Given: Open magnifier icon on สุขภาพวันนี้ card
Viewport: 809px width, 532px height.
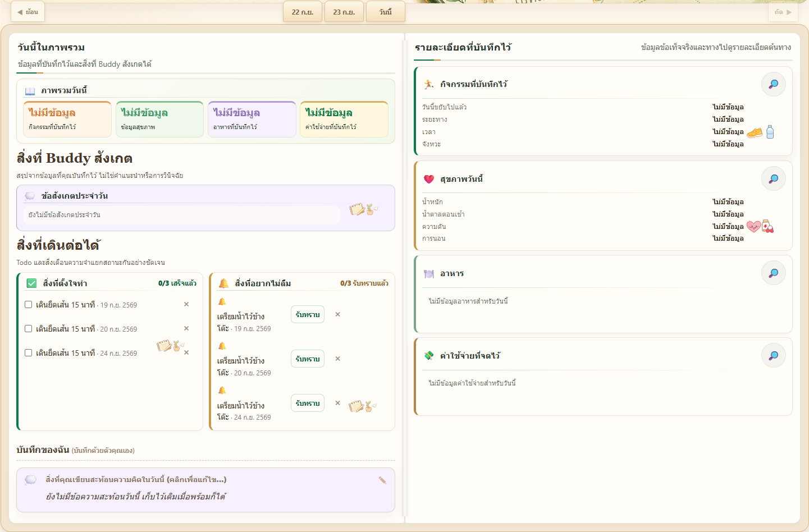Looking at the screenshot, I should tap(773, 179).
